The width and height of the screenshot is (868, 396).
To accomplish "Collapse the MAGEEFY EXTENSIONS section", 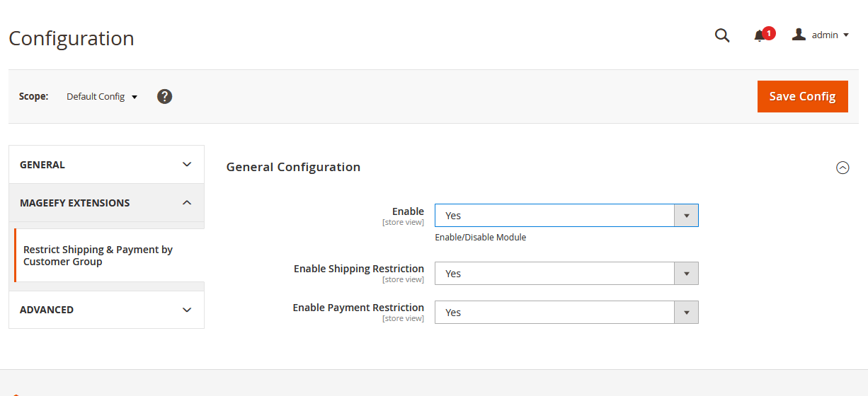I will point(106,203).
